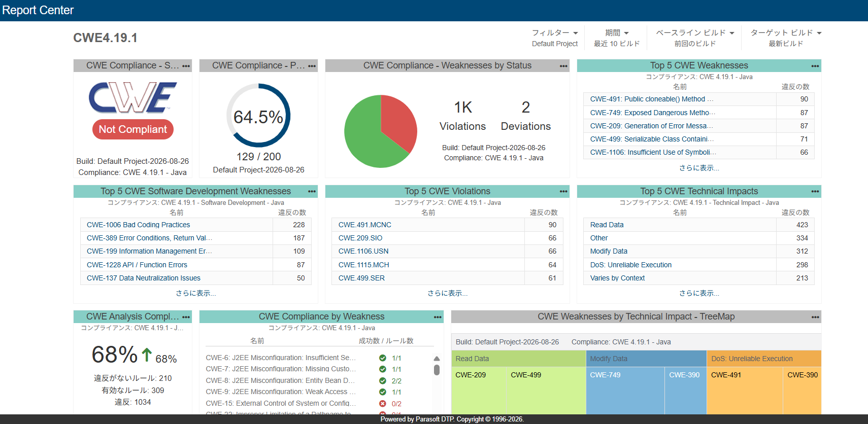Screen dimensions: 868x424
Task: Open ellipsis menu on Top 5 CWE Technical Impacts
Action: coord(815,191)
